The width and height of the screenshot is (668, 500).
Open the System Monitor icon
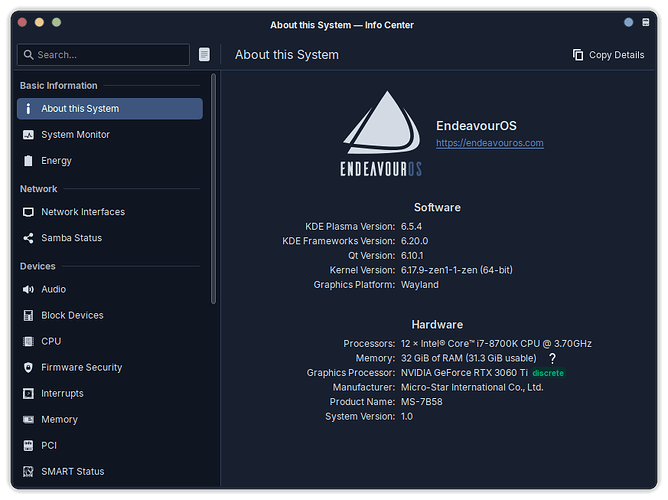tap(28, 134)
